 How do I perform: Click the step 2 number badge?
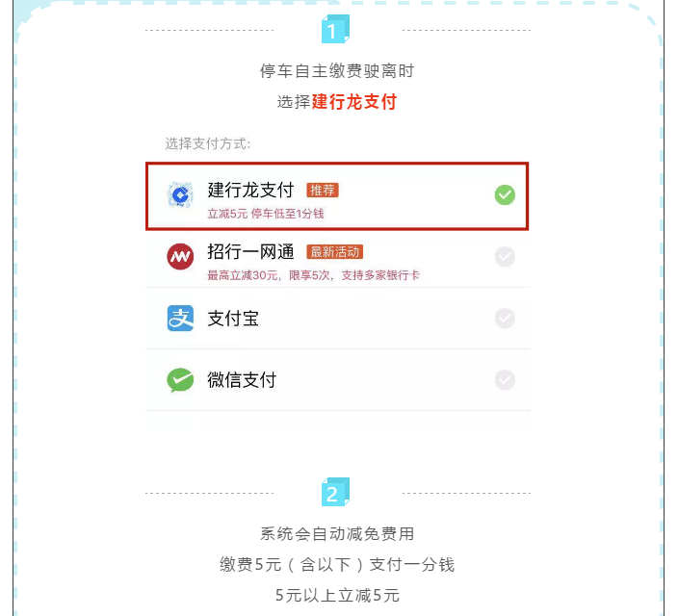point(333,493)
